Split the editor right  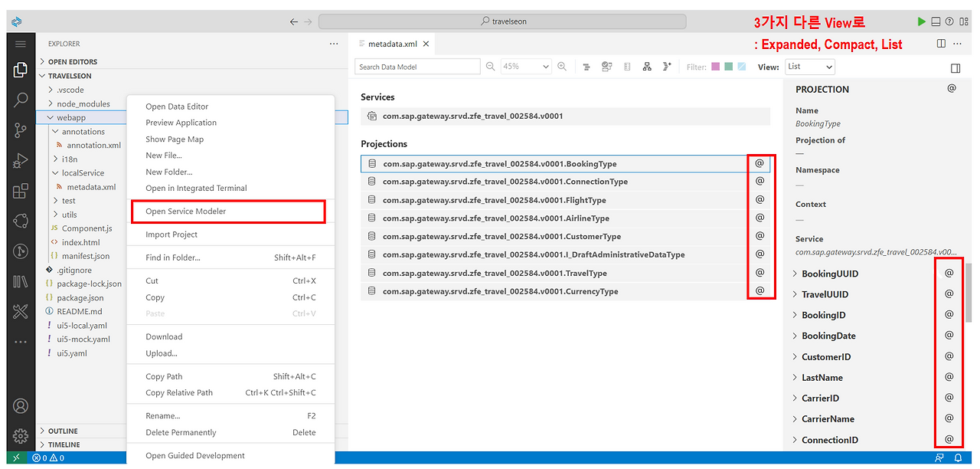[x=941, y=44]
